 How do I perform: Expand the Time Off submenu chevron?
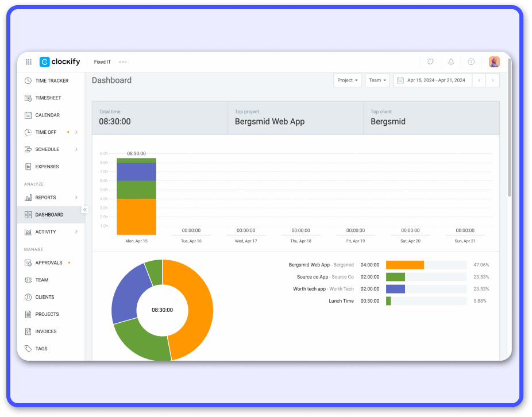76,132
